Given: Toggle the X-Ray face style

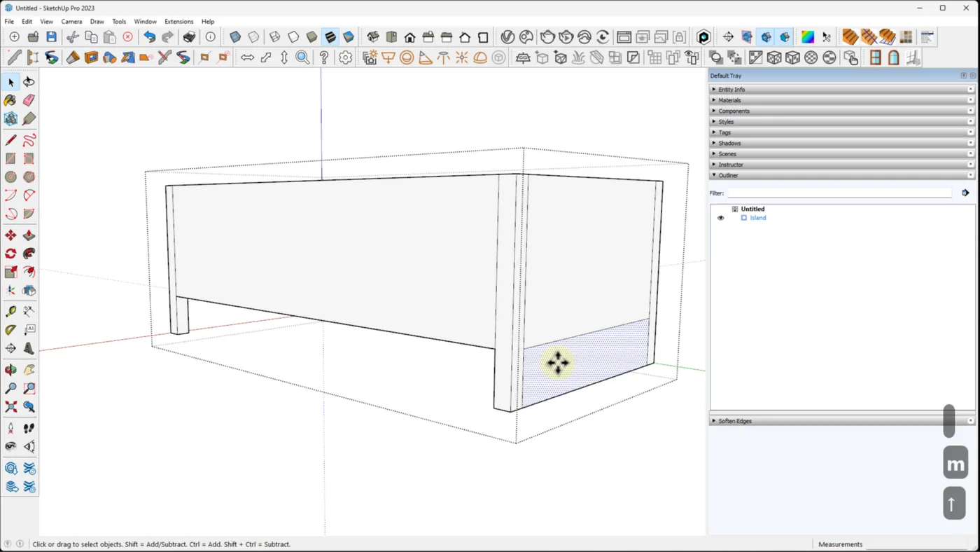Looking at the screenshot, I should coord(235,37).
